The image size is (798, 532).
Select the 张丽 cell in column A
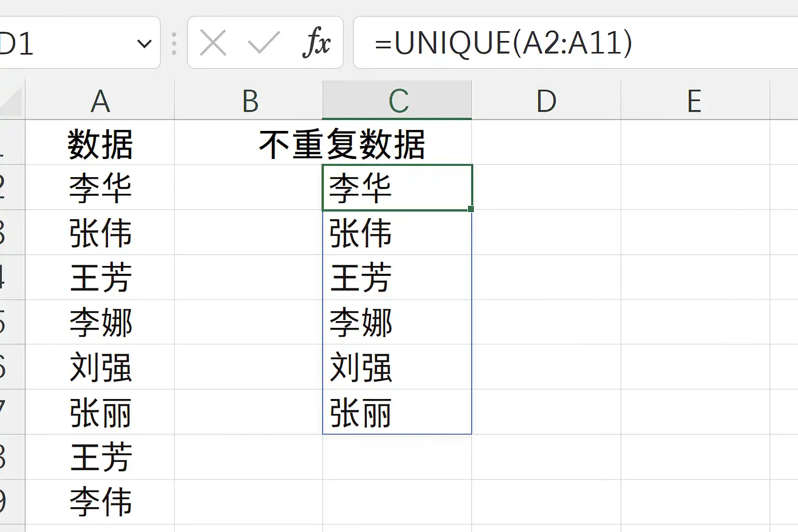100,412
